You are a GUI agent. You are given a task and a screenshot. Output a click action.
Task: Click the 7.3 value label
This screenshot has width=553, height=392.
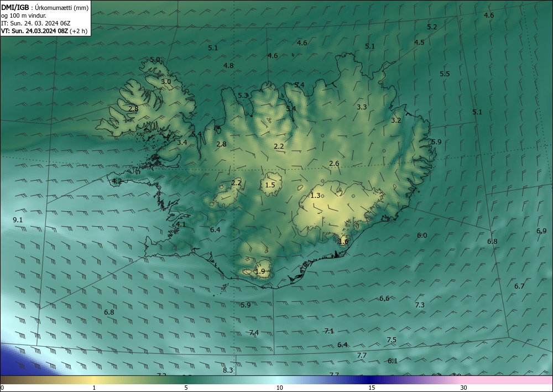420,305
